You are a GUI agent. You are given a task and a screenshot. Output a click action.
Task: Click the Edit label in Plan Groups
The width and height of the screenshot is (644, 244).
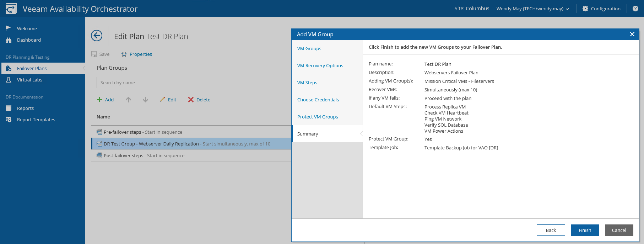(172, 100)
